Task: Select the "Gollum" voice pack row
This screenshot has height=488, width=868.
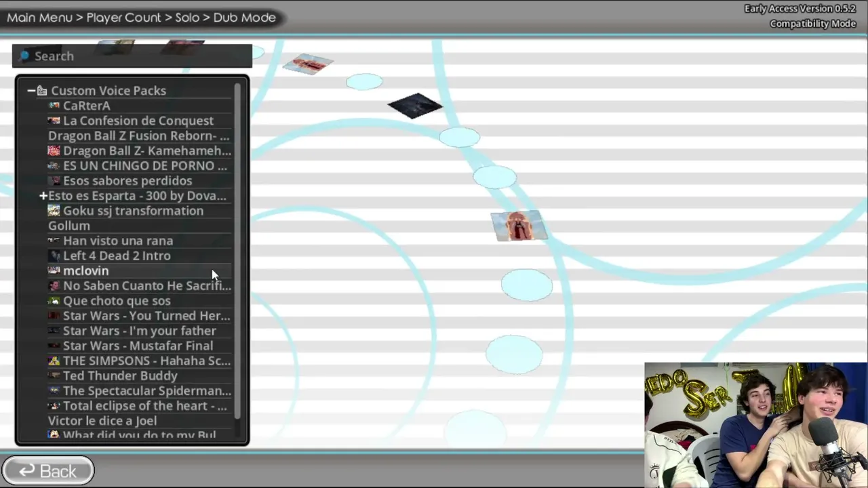Action: [x=139, y=226]
